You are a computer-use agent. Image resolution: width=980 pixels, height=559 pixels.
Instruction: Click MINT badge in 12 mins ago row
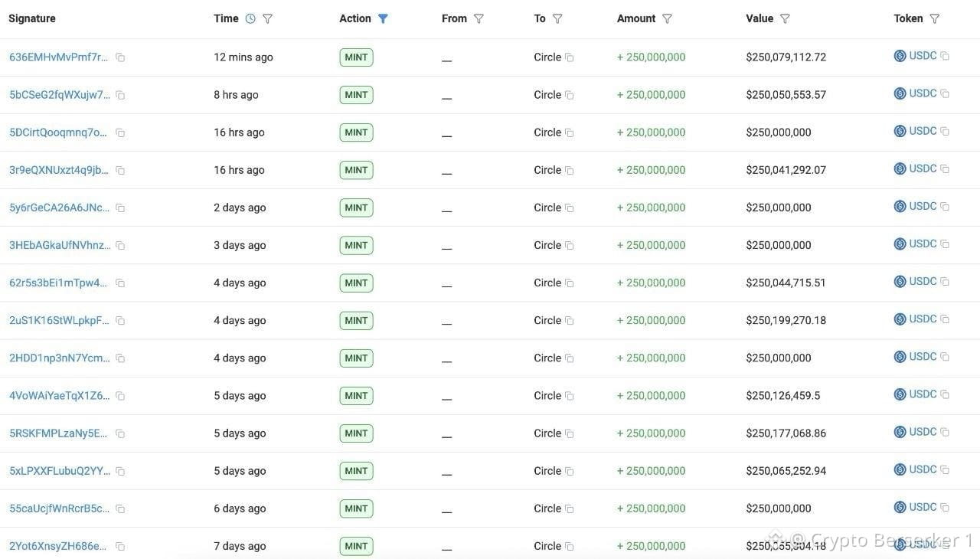(x=356, y=57)
